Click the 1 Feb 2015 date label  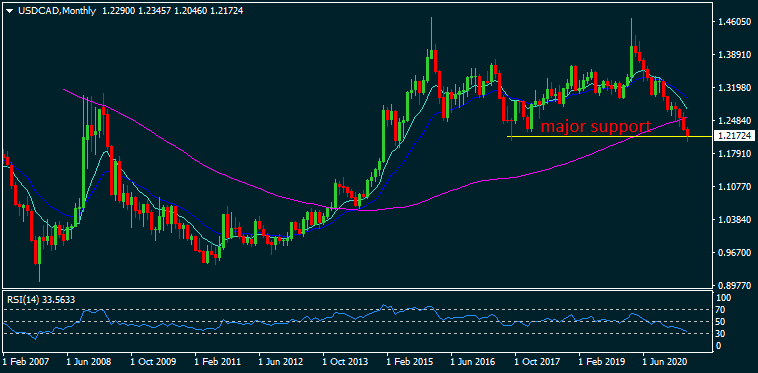coord(410,361)
